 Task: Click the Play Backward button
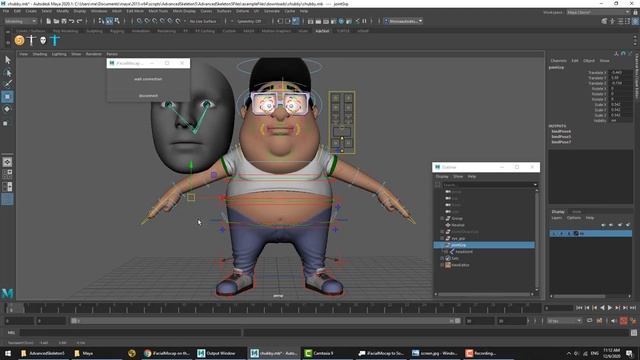coord(602,308)
